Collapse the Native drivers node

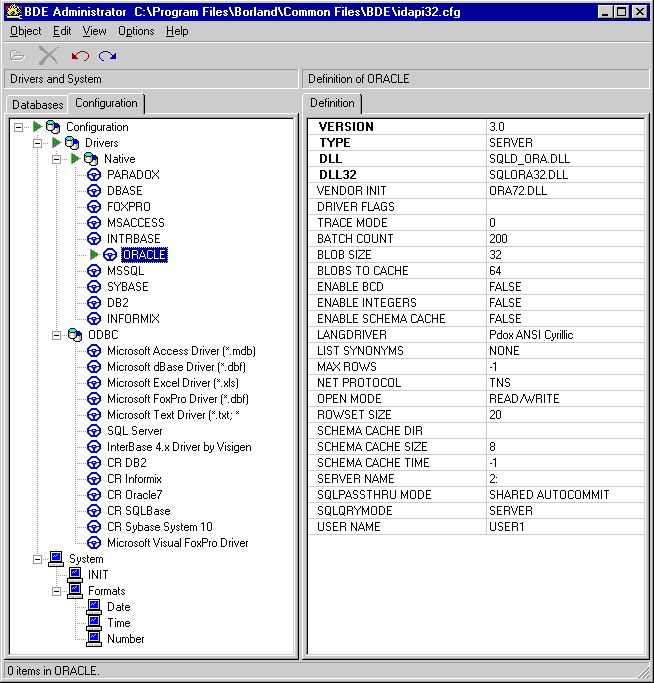point(58,159)
